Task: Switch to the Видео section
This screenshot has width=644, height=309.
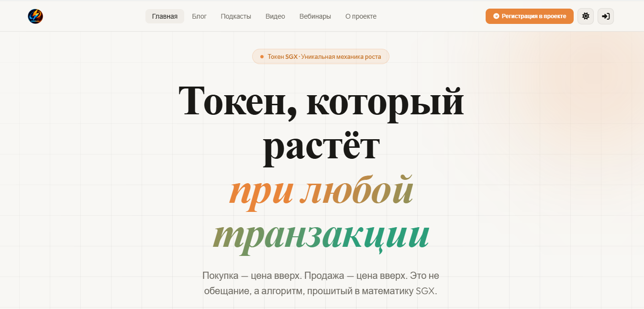Action: click(x=275, y=16)
